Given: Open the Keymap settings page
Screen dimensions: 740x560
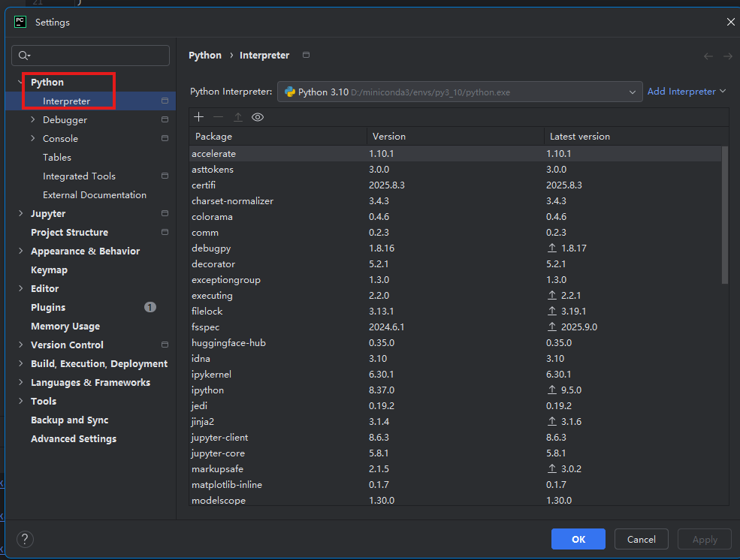Looking at the screenshot, I should click(49, 270).
